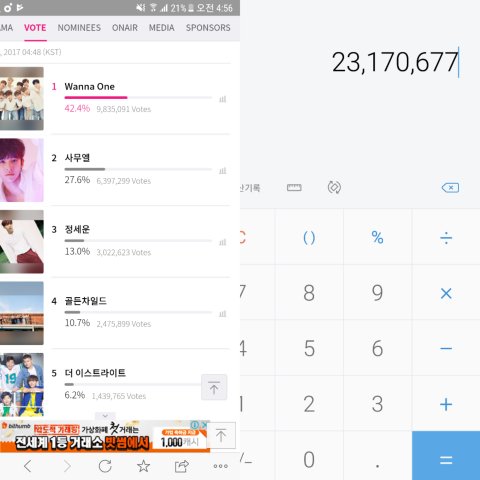The width and height of the screenshot is (480, 480).
Task: Tap the equals button on calculator
Action: click(446, 456)
